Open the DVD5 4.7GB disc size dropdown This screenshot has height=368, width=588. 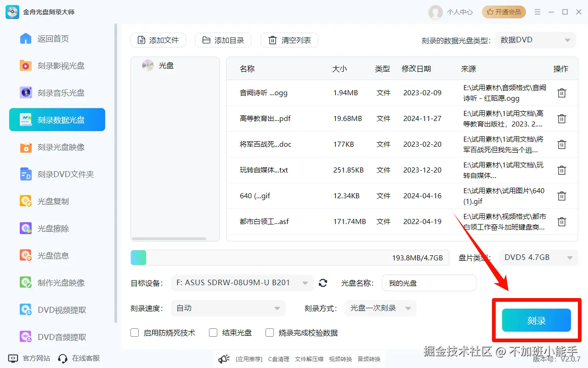[538, 258]
